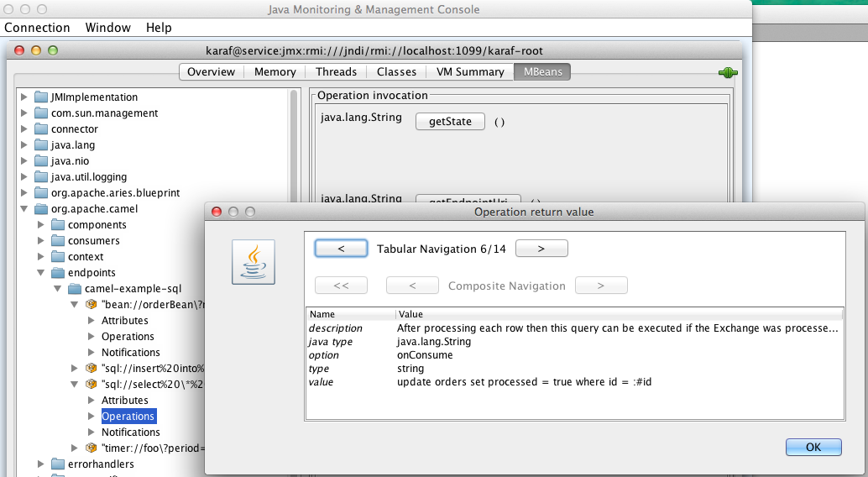Expand the java.util.logging folder

[24, 176]
